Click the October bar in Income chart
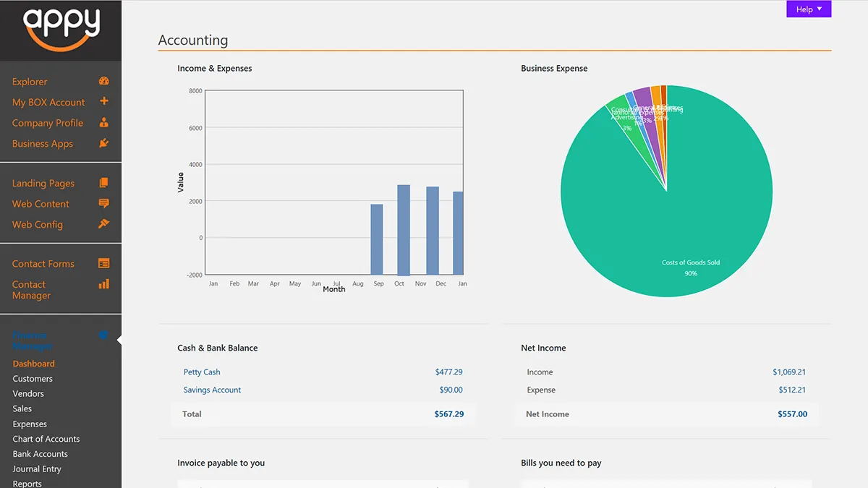 (x=404, y=230)
